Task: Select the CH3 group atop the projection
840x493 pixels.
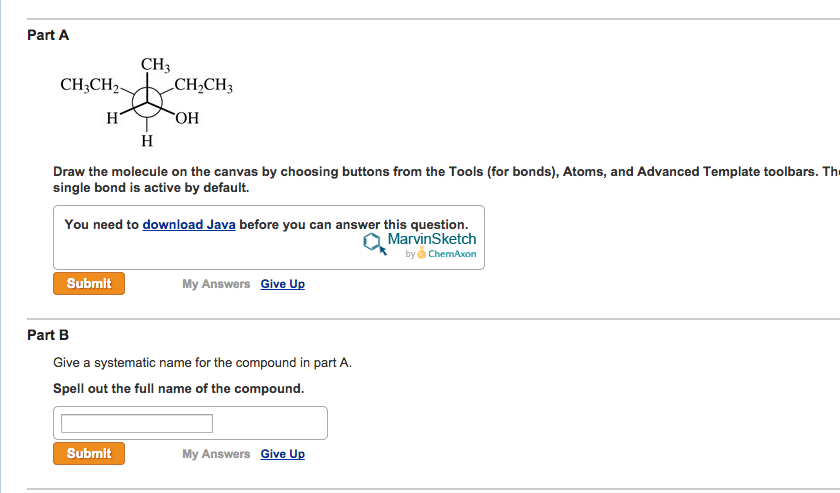Action: point(154,66)
